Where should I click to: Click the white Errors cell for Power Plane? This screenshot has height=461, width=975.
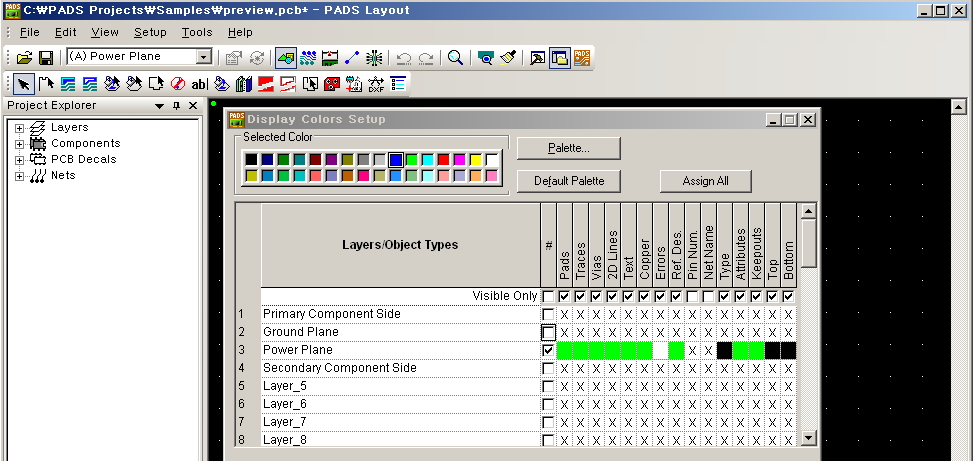pos(660,350)
